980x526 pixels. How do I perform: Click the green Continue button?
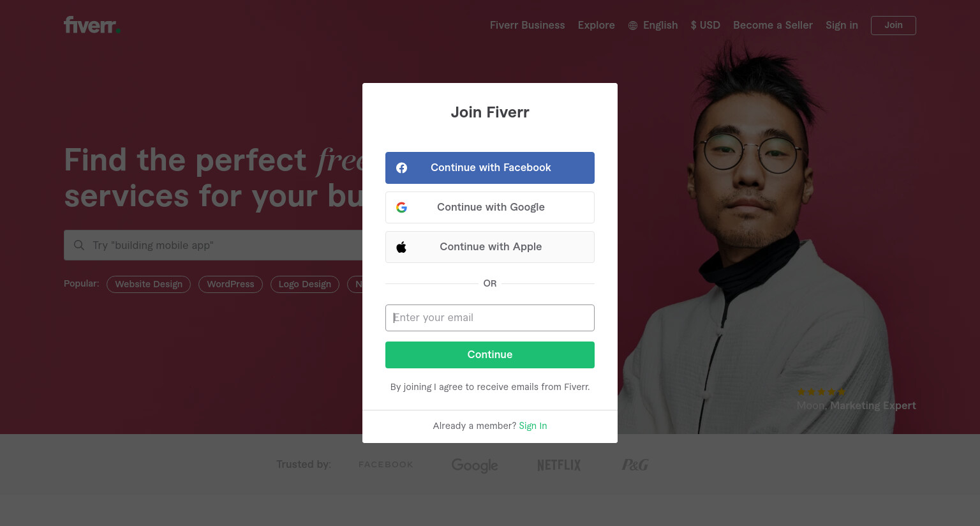pos(490,355)
